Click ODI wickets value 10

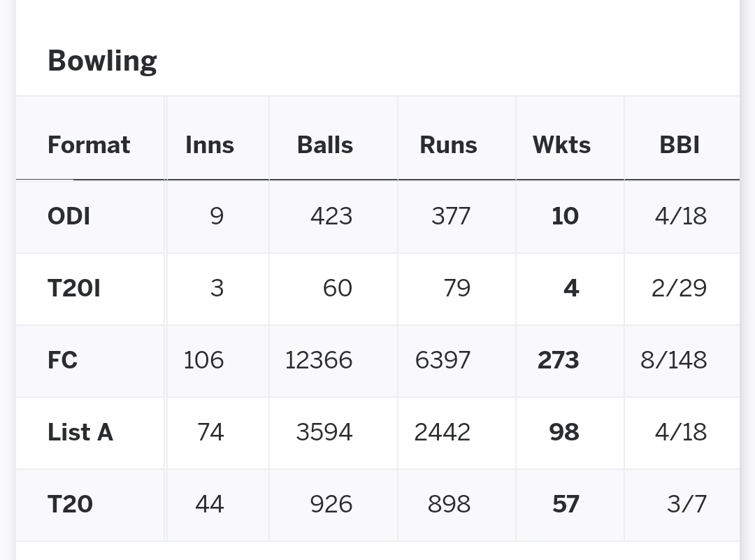(x=566, y=216)
